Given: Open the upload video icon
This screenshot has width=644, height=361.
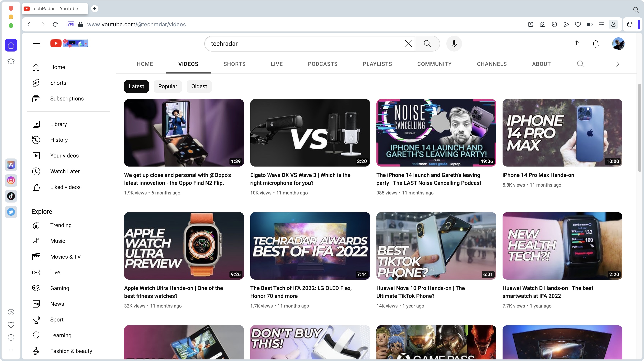Looking at the screenshot, I should click(576, 43).
